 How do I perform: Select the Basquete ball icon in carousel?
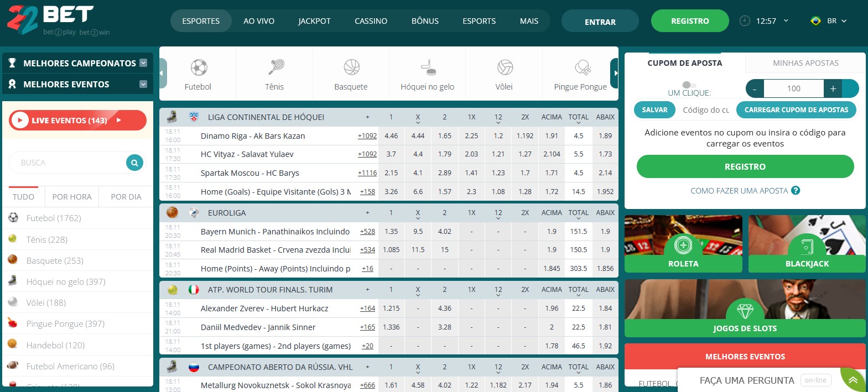(x=351, y=67)
